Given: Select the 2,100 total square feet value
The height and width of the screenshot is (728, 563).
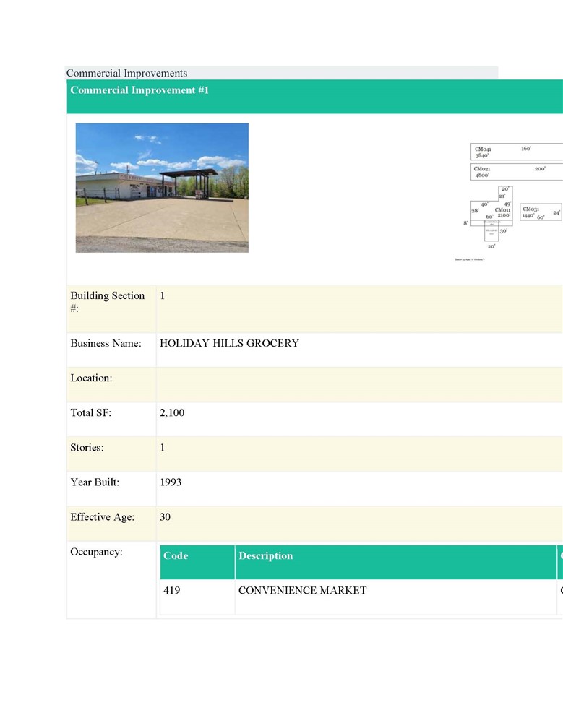Looking at the screenshot, I should [x=172, y=413].
